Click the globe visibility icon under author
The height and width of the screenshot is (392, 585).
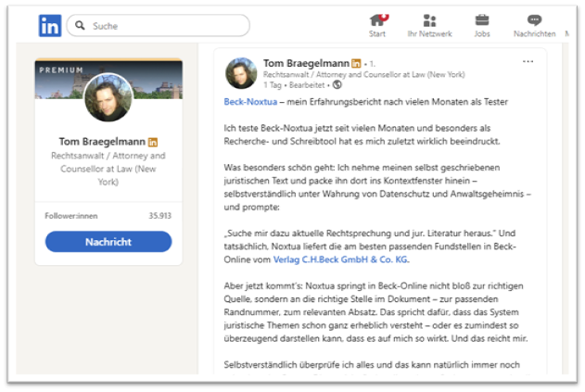pyautogui.click(x=337, y=85)
